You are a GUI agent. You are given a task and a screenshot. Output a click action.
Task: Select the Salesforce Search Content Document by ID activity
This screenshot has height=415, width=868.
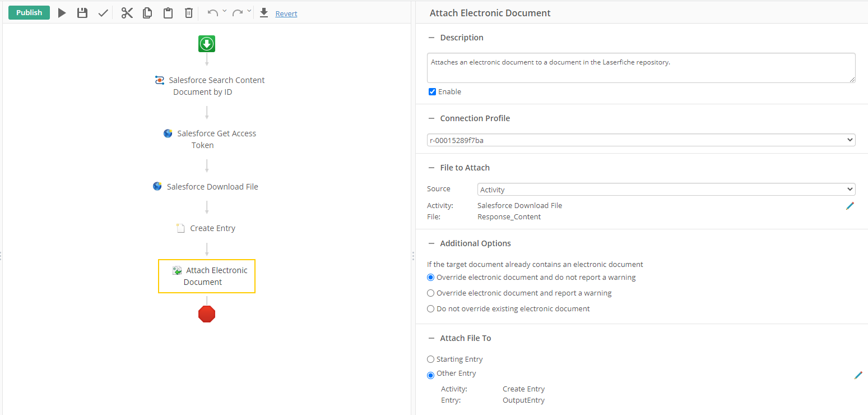click(x=210, y=86)
